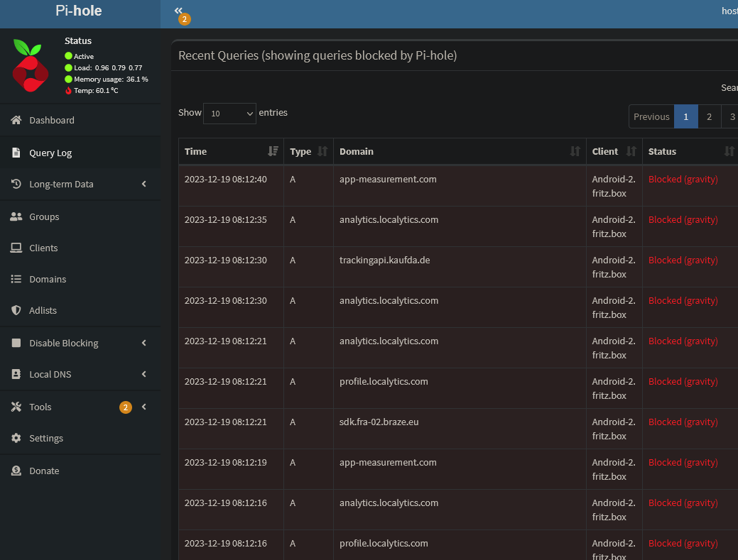Click the Donate icon
Image resolution: width=738 pixels, height=560 pixels.
(16, 470)
